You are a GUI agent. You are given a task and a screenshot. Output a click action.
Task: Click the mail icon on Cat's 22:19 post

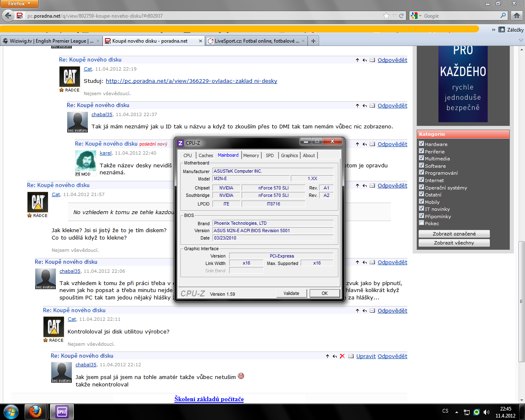point(372,60)
